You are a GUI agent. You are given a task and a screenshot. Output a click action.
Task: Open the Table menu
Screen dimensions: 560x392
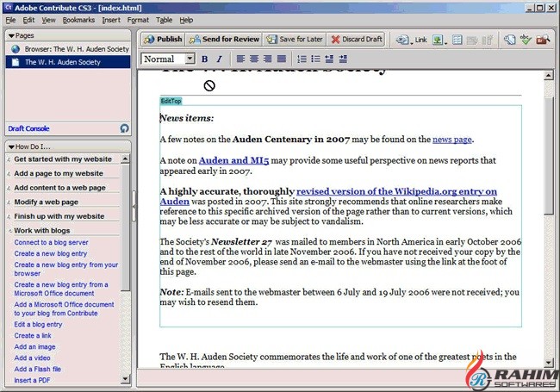tap(164, 20)
